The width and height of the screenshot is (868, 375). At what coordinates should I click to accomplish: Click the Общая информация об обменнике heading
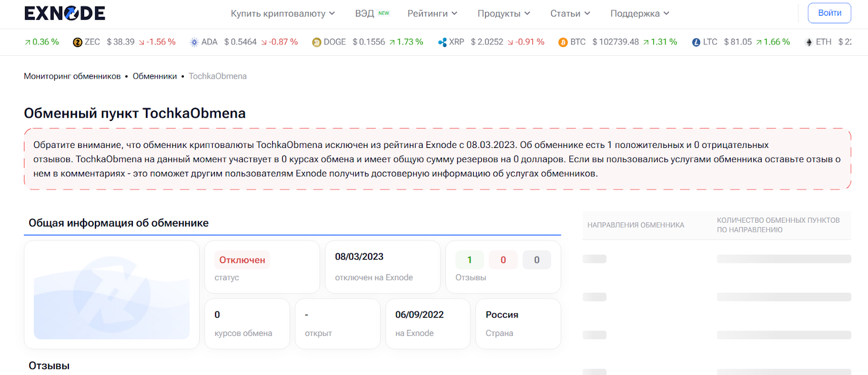(118, 223)
